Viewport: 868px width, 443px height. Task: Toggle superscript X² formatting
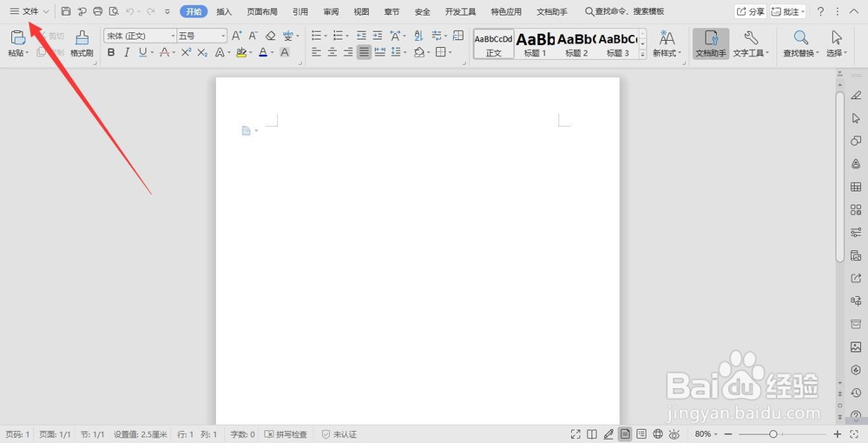(x=186, y=53)
